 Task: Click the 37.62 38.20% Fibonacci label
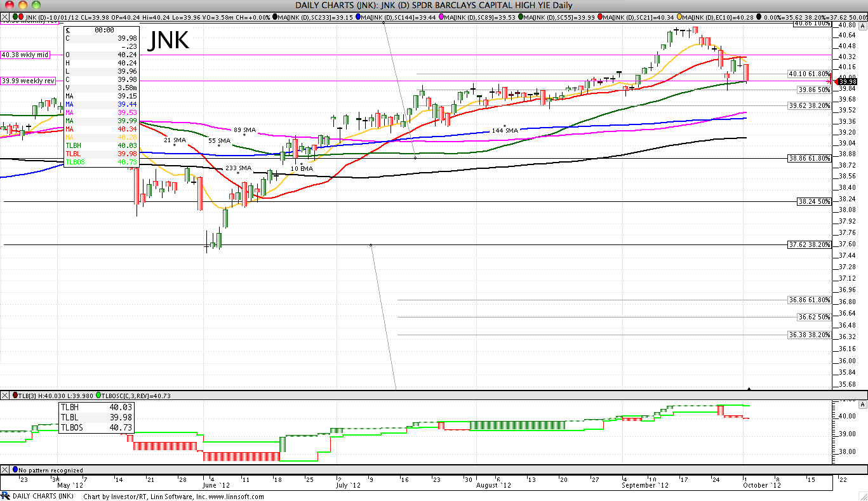point(809,244)
